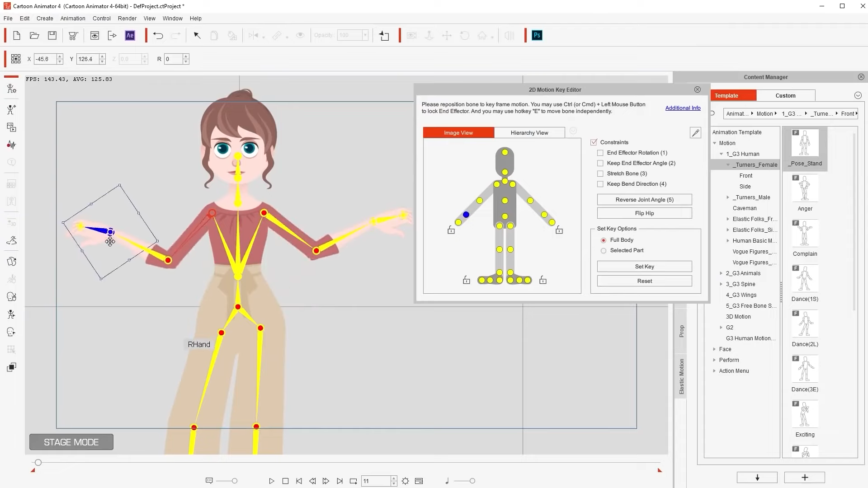
Task: Adjust the volume note slider
Action: pos(472,481)
